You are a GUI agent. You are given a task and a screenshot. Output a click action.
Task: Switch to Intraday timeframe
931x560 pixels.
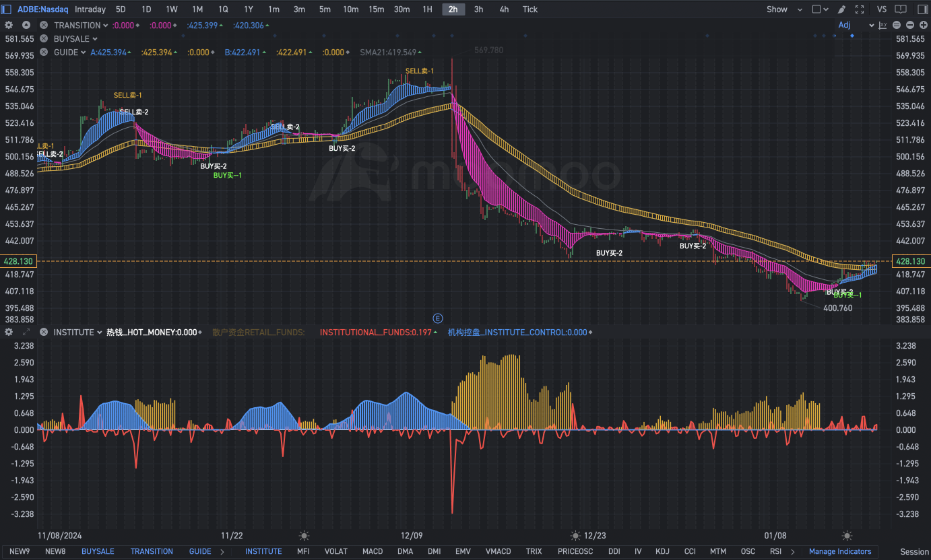90,9
